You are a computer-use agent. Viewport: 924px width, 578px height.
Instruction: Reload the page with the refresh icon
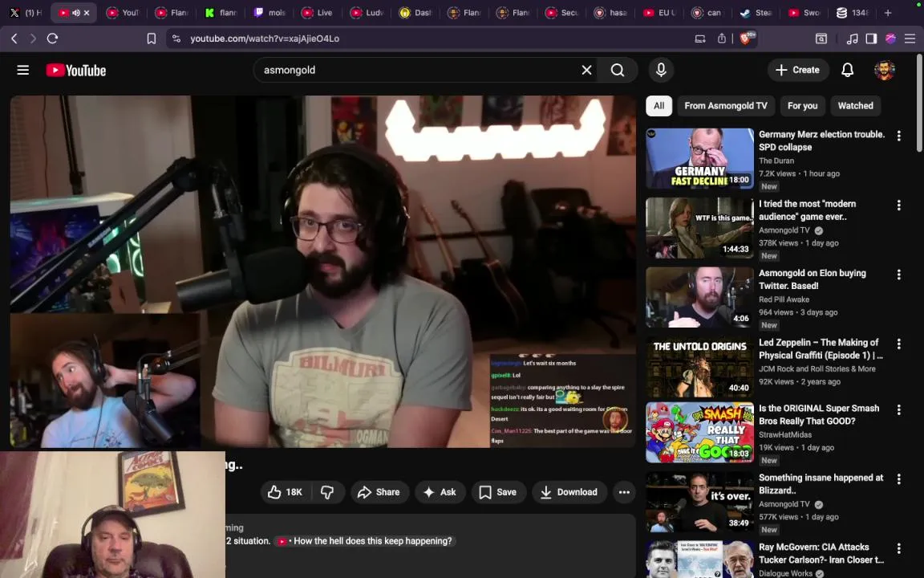click(x=52, y=39)
